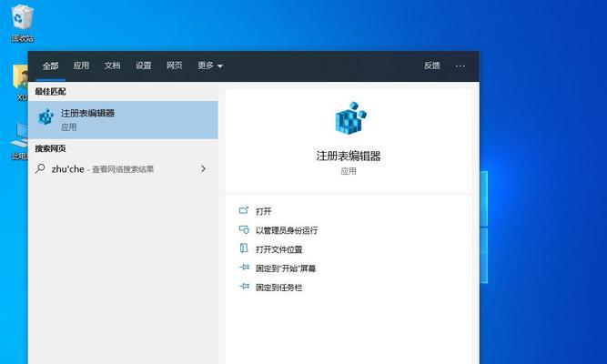Click the 搜索网页 heading
Image resolution: width=607 pixels, height=364 pixels.
click(x=50, y=148)
